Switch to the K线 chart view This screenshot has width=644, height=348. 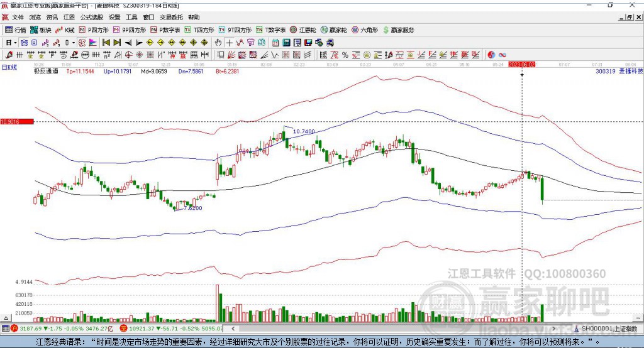pos(65,30)
